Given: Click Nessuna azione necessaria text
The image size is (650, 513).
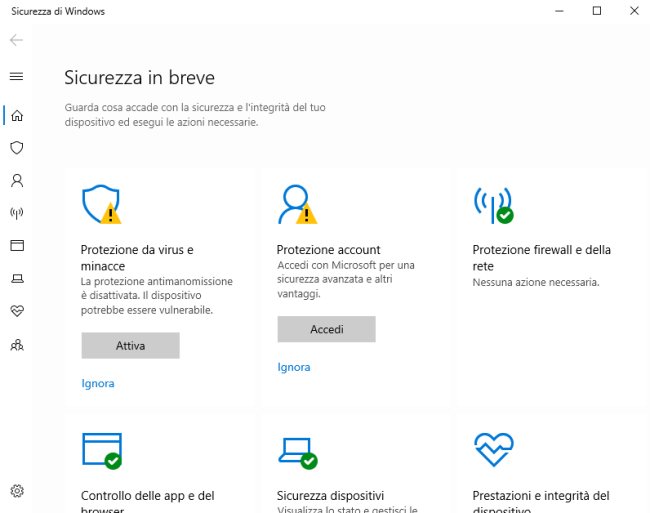Looking at the screenshot, I should click(536, 283).
